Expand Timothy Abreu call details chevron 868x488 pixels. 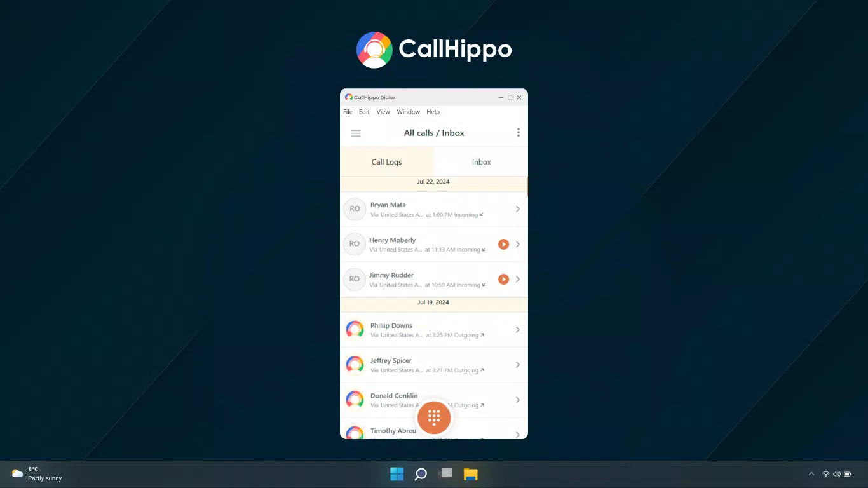coord(518,435)
